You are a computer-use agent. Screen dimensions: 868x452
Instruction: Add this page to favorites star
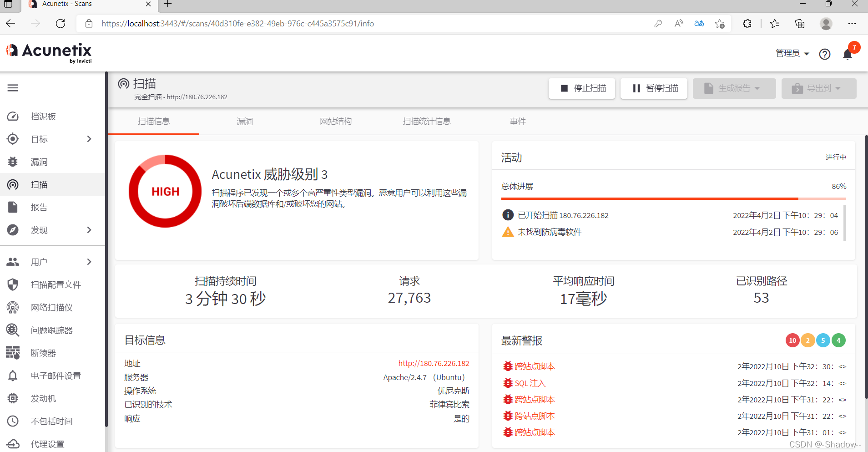tap(720, 24)
